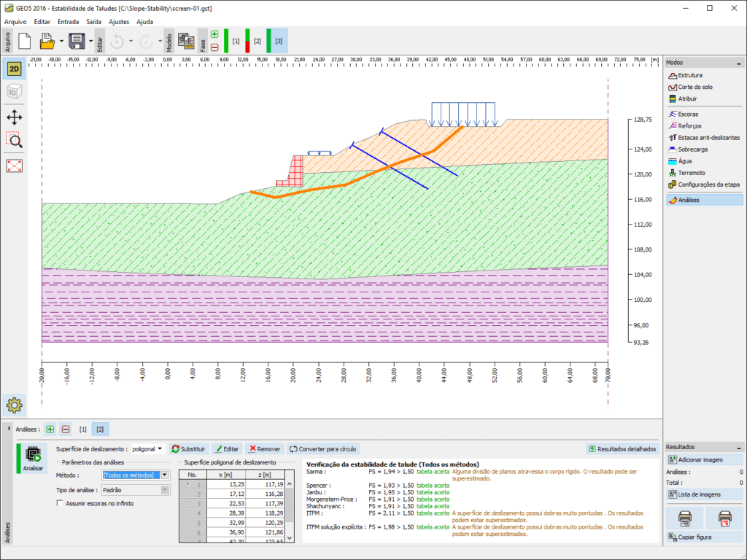This screenshot has width=747, height=560.
Task: Select analysis [1] tab
Action: pyautogui.click(x=83, y=429)
